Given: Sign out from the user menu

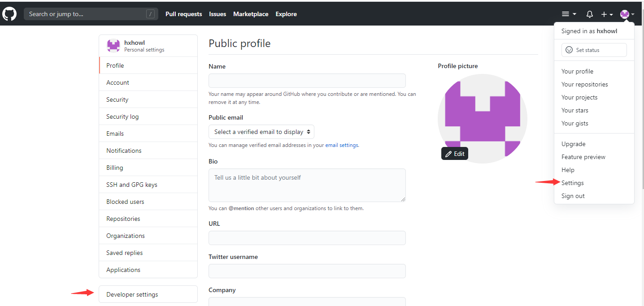Looking at the screenshot, I should [x=573, y=196].
